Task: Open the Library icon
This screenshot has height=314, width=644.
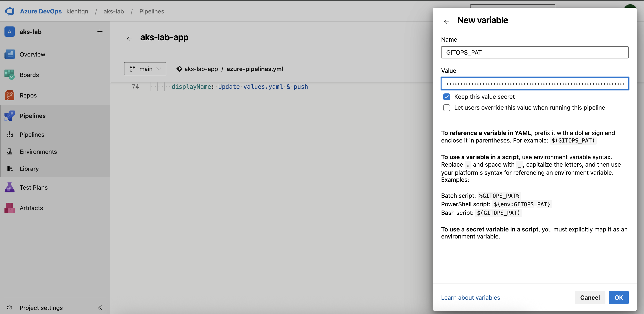Action: coord(10,169)
